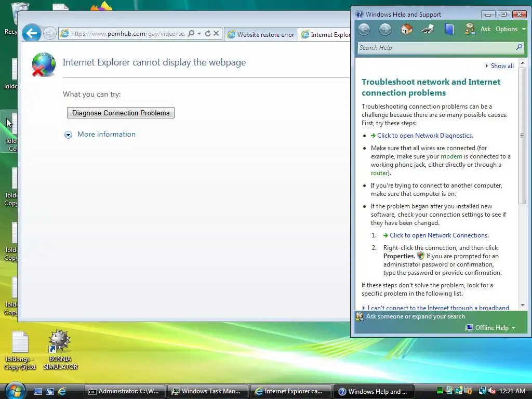Image resolution: width=532 pixels, height=399 pixels.
Task: Click the Help window Forward button
Action: point(385,29)
